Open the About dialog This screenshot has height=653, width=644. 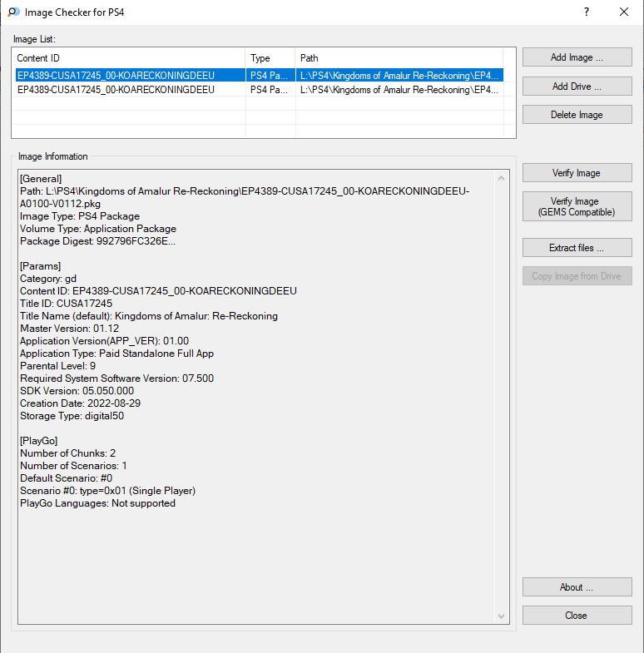pyautogui.click(x=577, y=587)
